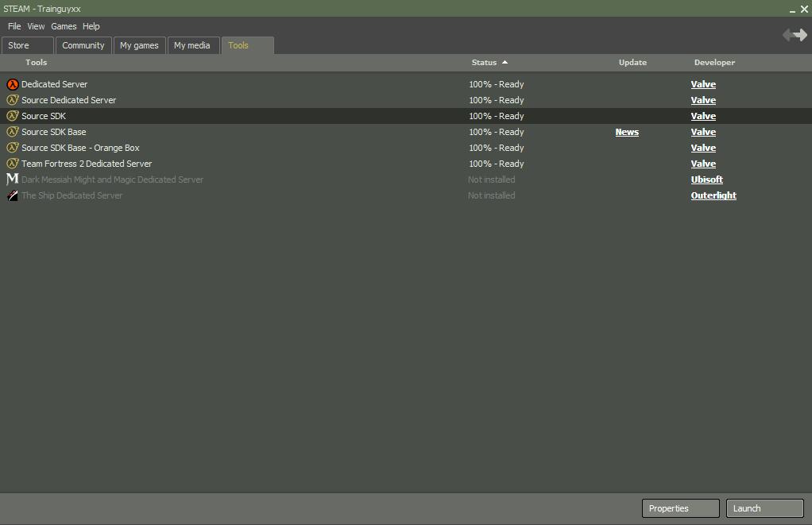This screenshot has height=525, width=812.
Task: Click 100% - Ready status of Team Fortress 2
Action: tap(497, 164)
